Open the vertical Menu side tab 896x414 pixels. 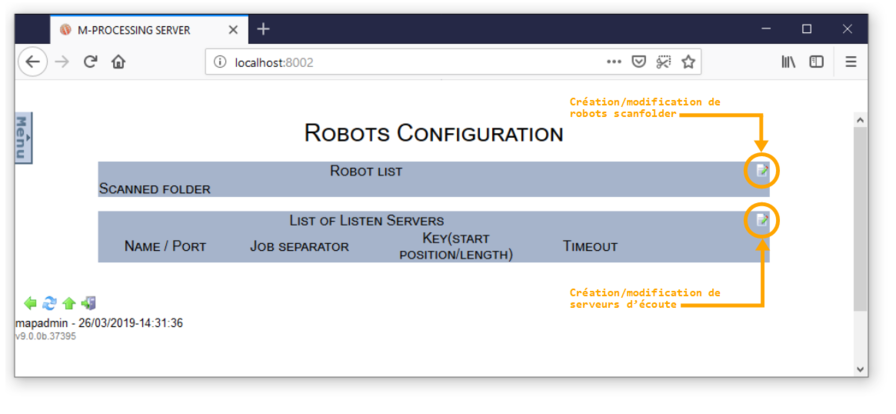click(x=23, y=138)
